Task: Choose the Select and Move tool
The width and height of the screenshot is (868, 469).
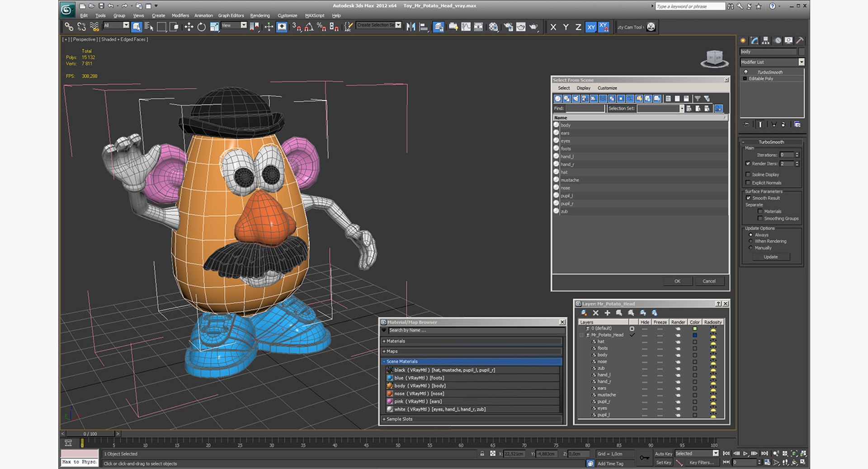Action: (x=189, y=27)
